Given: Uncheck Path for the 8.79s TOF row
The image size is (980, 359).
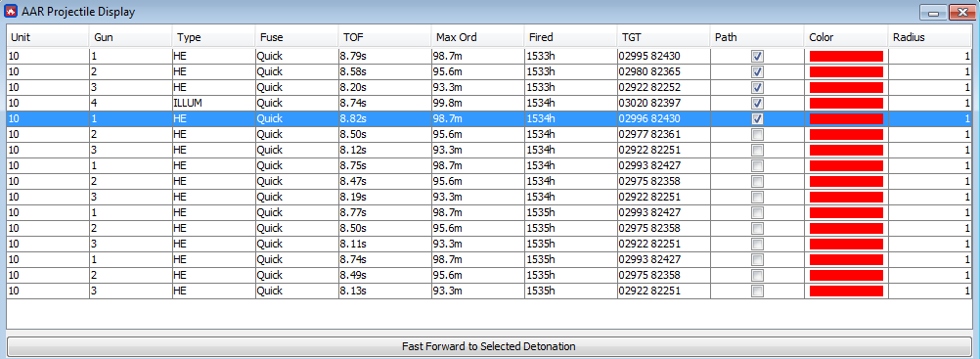Looking at the screenshot, I should 758,57.
